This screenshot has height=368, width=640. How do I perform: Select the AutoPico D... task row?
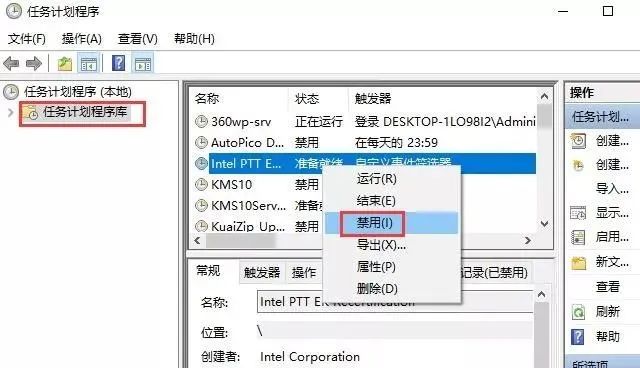tap(365, 143)
